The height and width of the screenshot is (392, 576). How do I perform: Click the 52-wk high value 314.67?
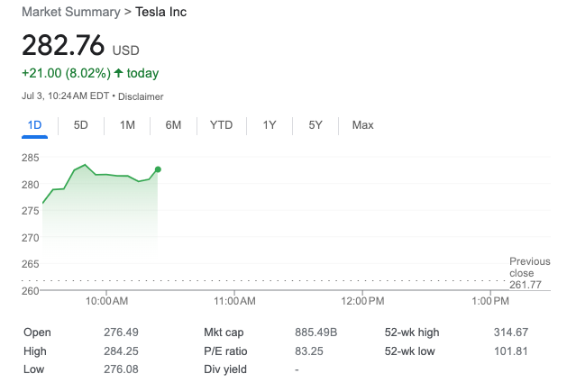click(x=510, y=333)
